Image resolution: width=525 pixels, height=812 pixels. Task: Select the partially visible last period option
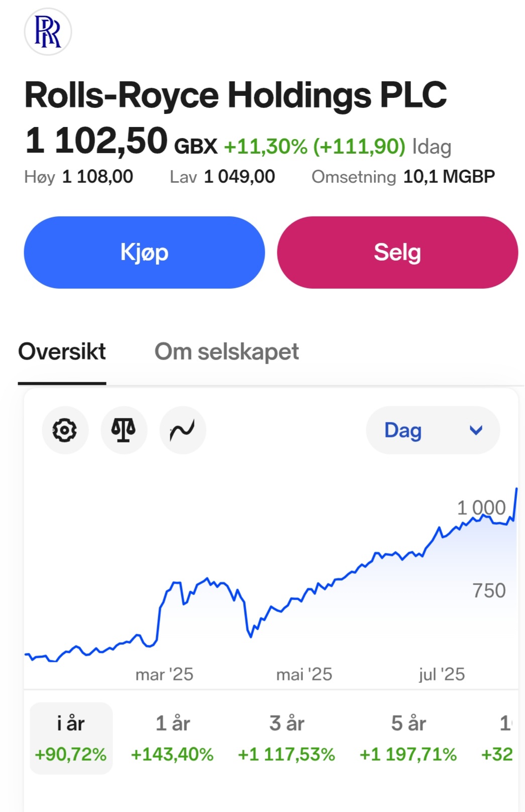(498, 738)
